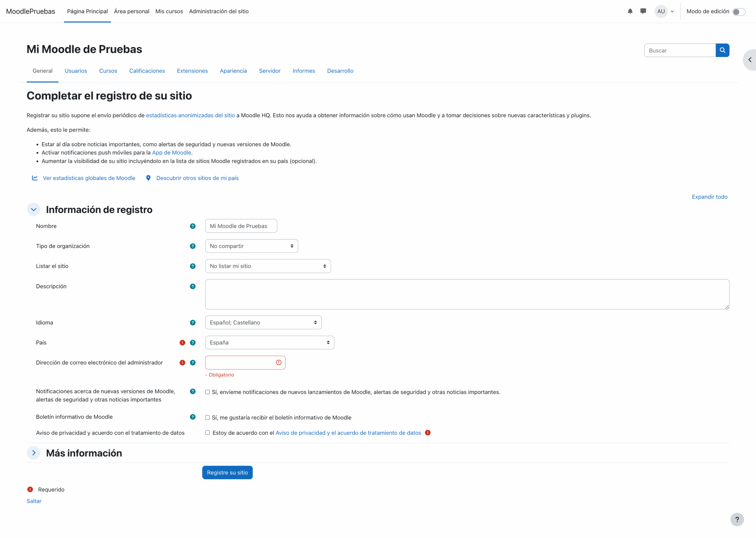Viewport: 756px width, 538px height.
Task: Click required icon next to administrator email
Action: click(182, 363)
